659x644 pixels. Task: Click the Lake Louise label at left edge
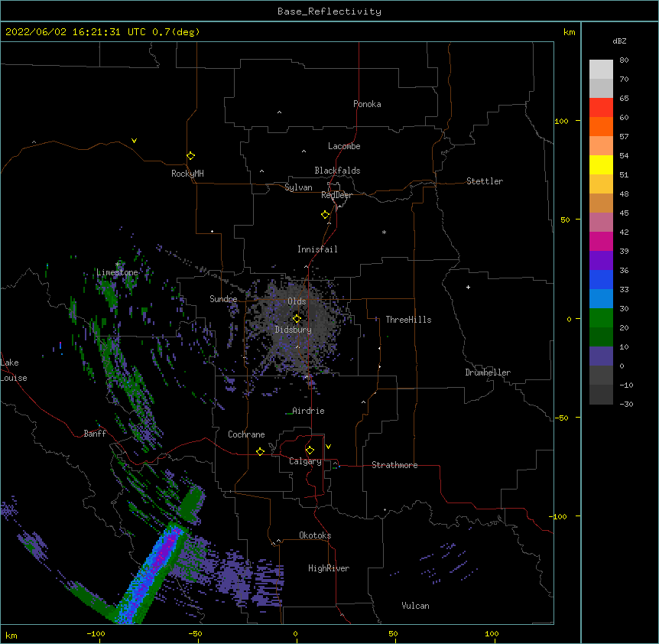click(x=12, y=370)
